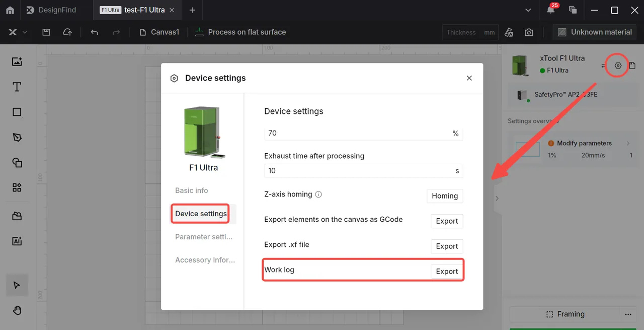Undo the last action
Screen dimensions: 644x330
click(94, 32)
